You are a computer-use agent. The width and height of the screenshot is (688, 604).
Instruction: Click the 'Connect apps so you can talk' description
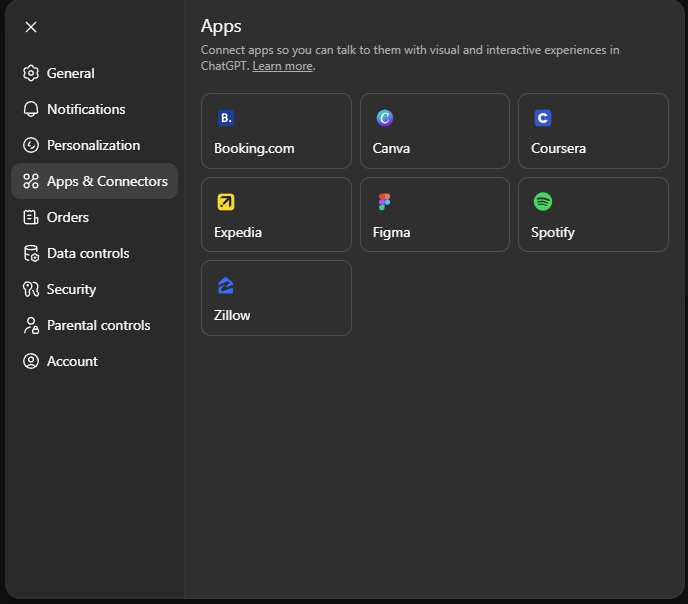410,58
